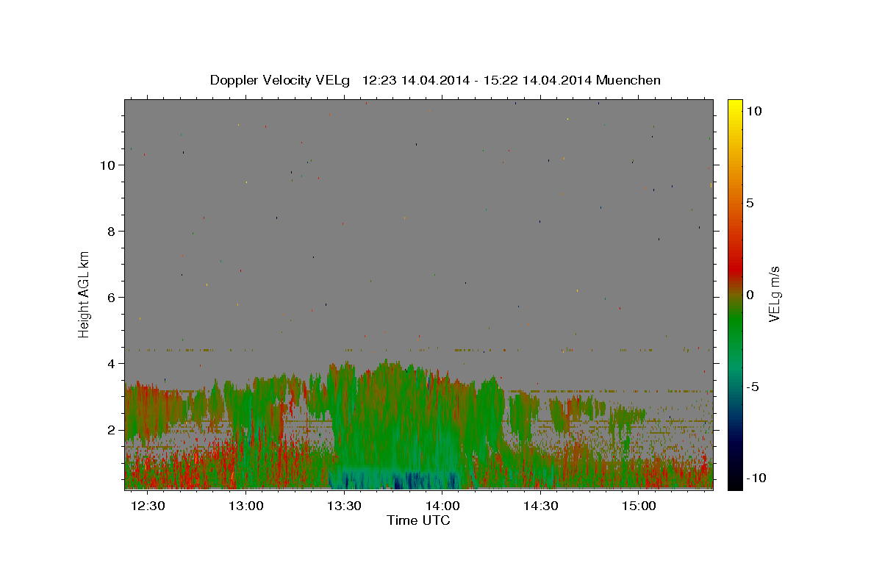Click the 13:30 time tick label

[344, 506]
